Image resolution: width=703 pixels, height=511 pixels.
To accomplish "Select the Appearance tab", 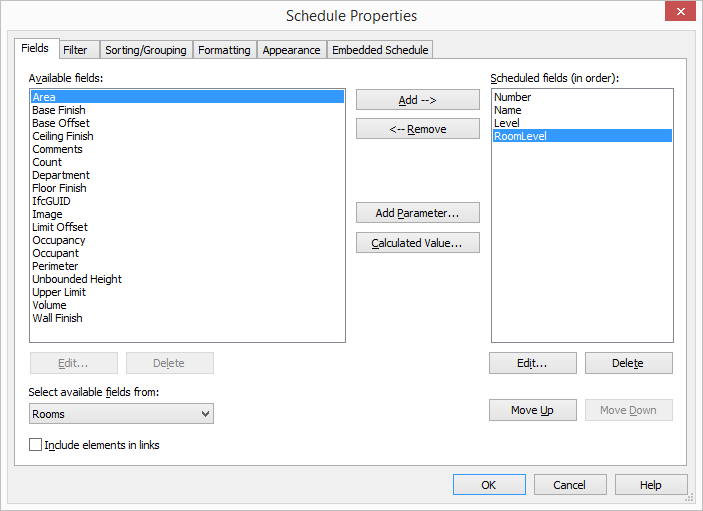I will [291, 50].
